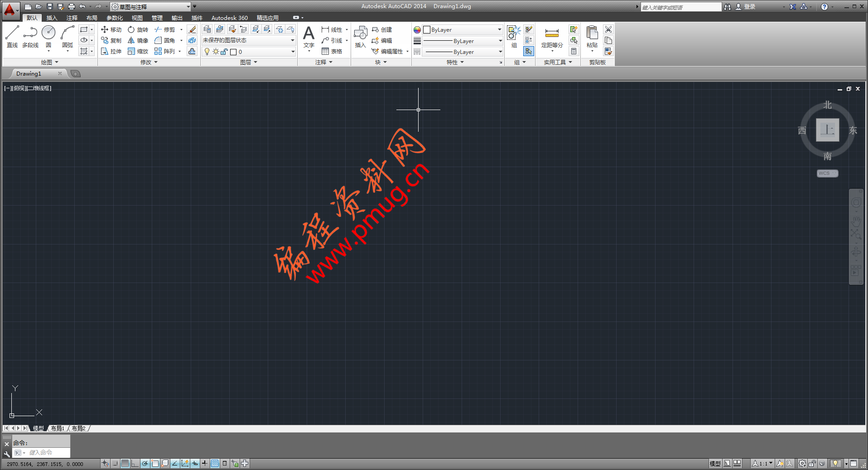
Task: Switch to the 注释 ribbon tab
Action: point(72,18)
